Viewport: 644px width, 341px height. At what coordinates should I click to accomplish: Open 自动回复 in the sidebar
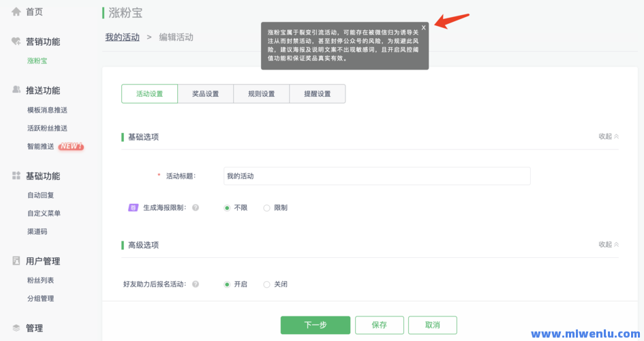point(40,195)
